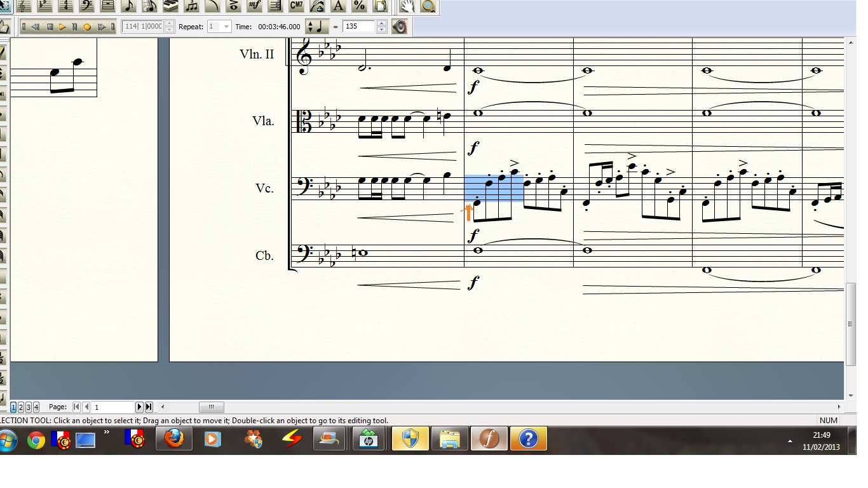Choose the Clef tool in toolbar
The width and height of the screenshot is (868, 488).
pos(86,6)
